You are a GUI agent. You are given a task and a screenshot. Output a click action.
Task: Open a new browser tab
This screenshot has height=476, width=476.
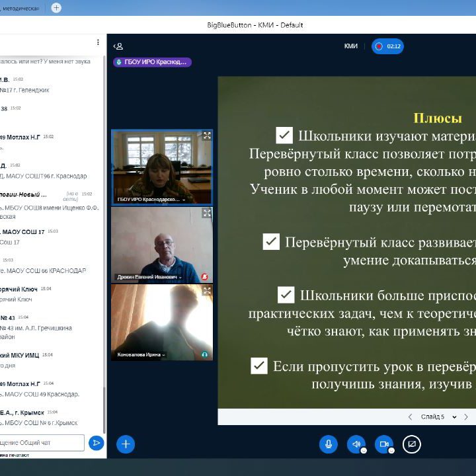point(56,8)
